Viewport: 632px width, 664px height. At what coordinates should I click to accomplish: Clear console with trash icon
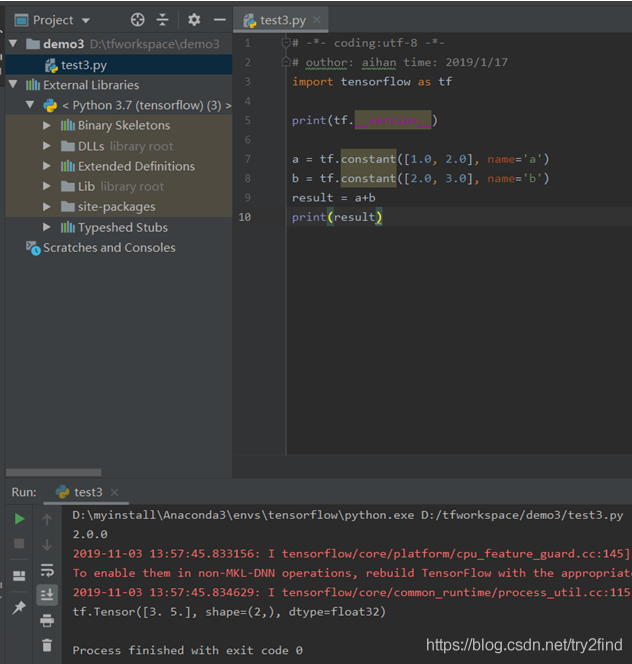click(47, 645)
